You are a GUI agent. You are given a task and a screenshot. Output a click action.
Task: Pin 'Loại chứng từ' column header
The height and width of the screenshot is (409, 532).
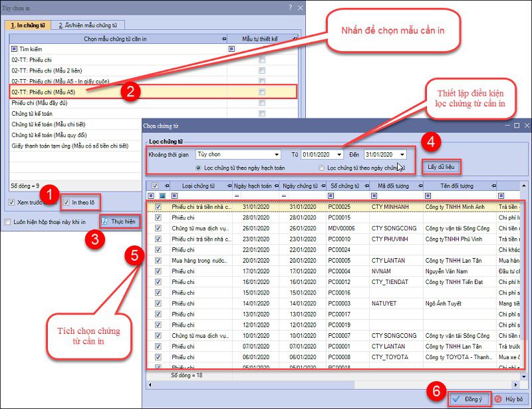tap(229, 186)
